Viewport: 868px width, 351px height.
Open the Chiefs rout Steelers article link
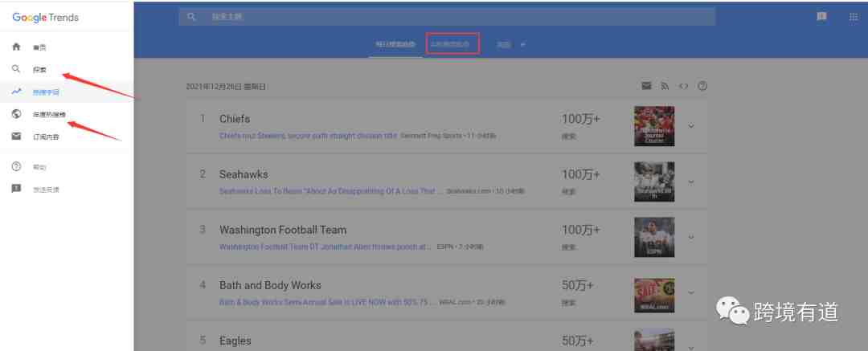308,136
